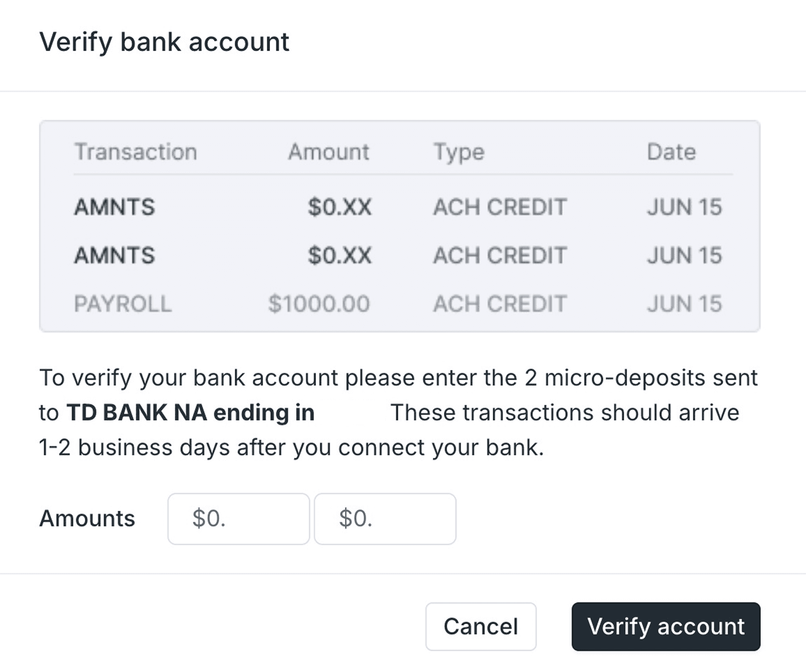Click the Verify account button
Viewport: 806px width, 672px height.
(666, 626)
